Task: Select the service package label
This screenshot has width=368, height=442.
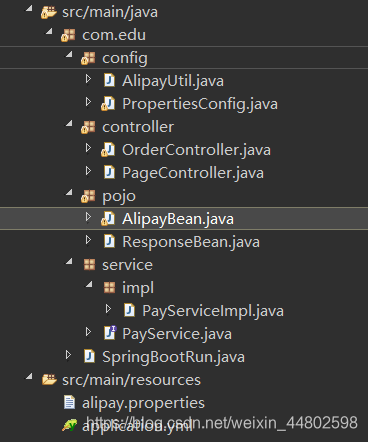Action: (127, 265)
